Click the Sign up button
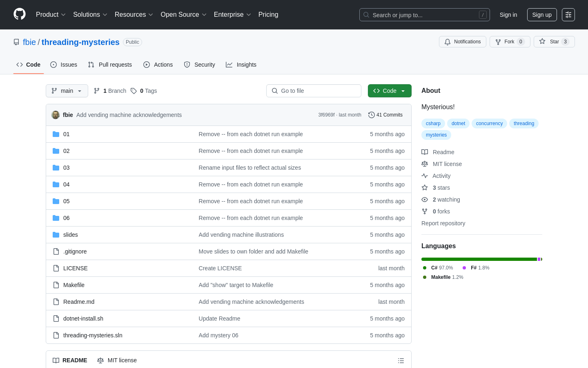Viewport: 588px width, 368px height. (542, 15)
